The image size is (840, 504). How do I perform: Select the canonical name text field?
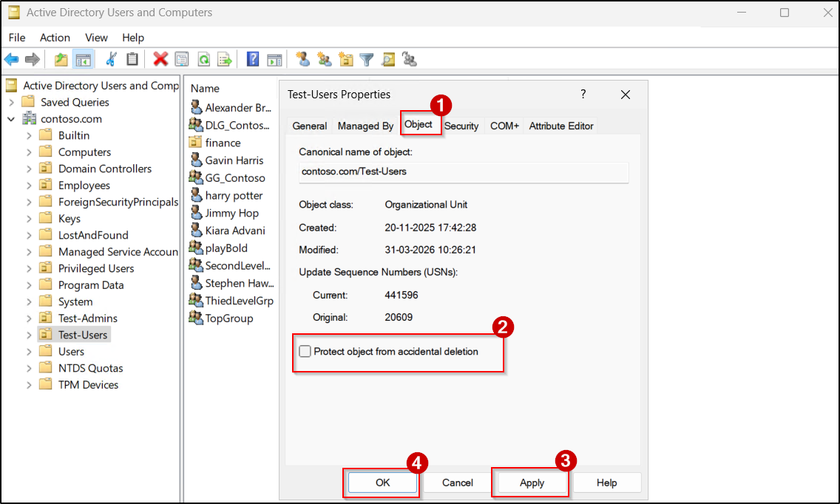coord(463,173)
